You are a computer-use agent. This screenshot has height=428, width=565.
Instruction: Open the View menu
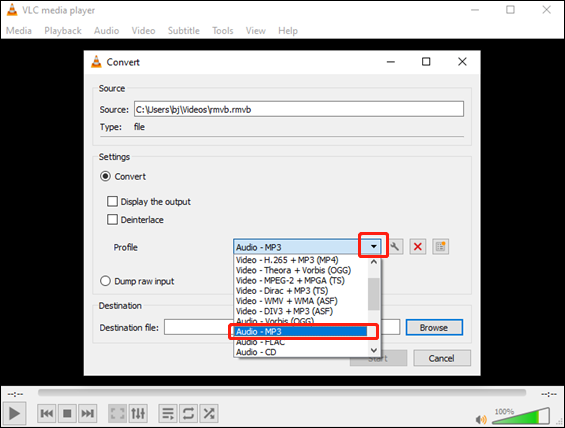pos(255,31)
